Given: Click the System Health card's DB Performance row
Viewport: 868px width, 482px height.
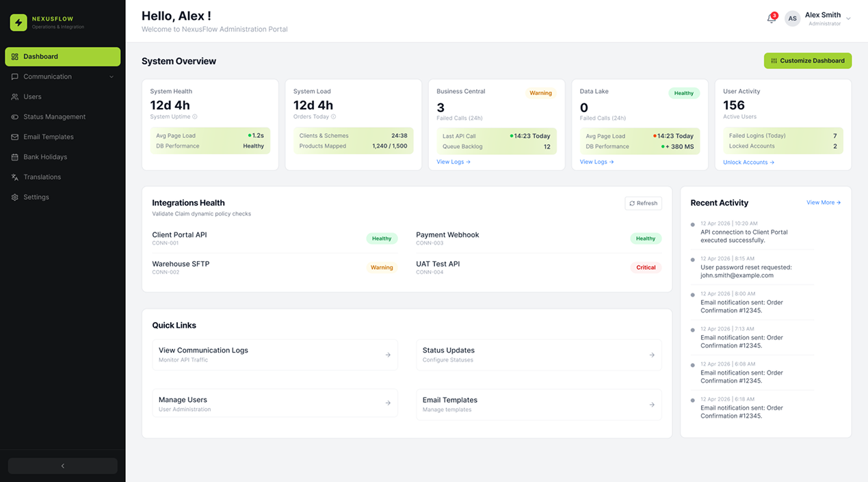Looking at the screenshot, I should pos(210,146).
